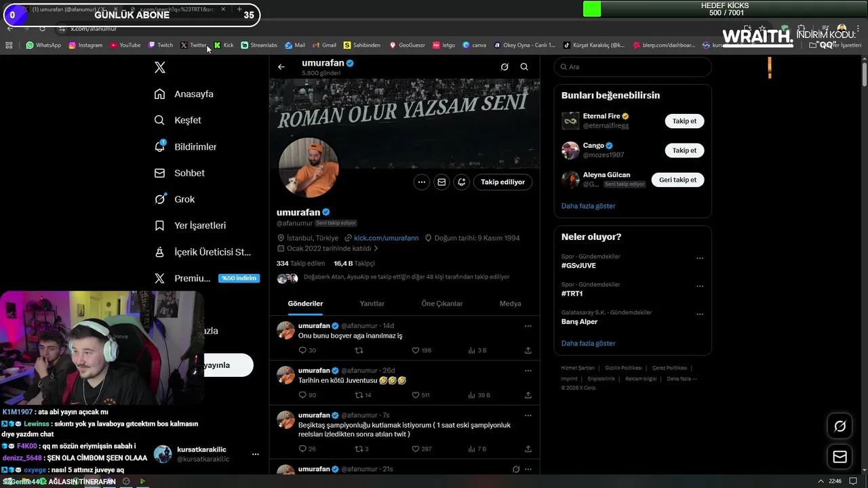Open Bildirimler notifications page
Image resolution: width=868 pixels, height=488 pixels.
[x=185, y=146]
